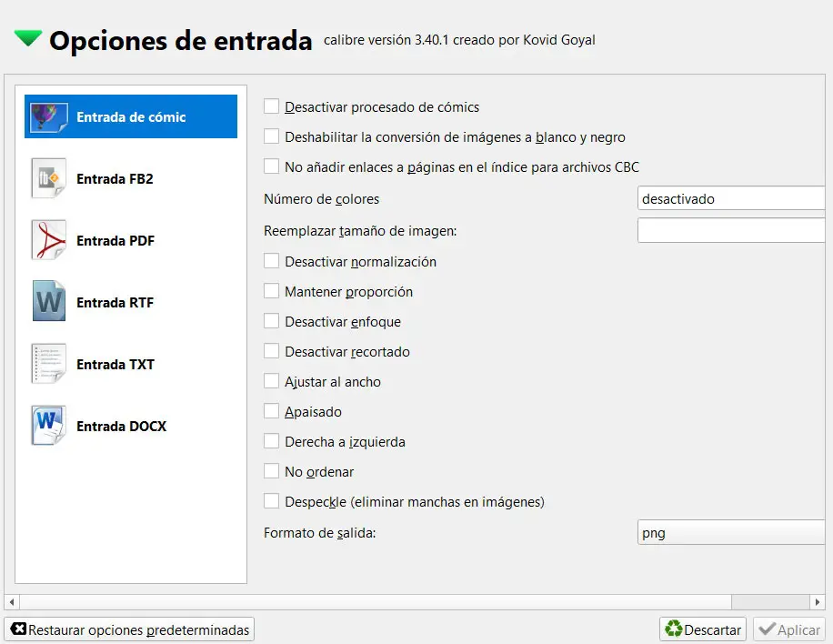Click the horizontal scrollbar right arrow
Image resolution: width=833 pixels, height=644 pixels.
817,602
